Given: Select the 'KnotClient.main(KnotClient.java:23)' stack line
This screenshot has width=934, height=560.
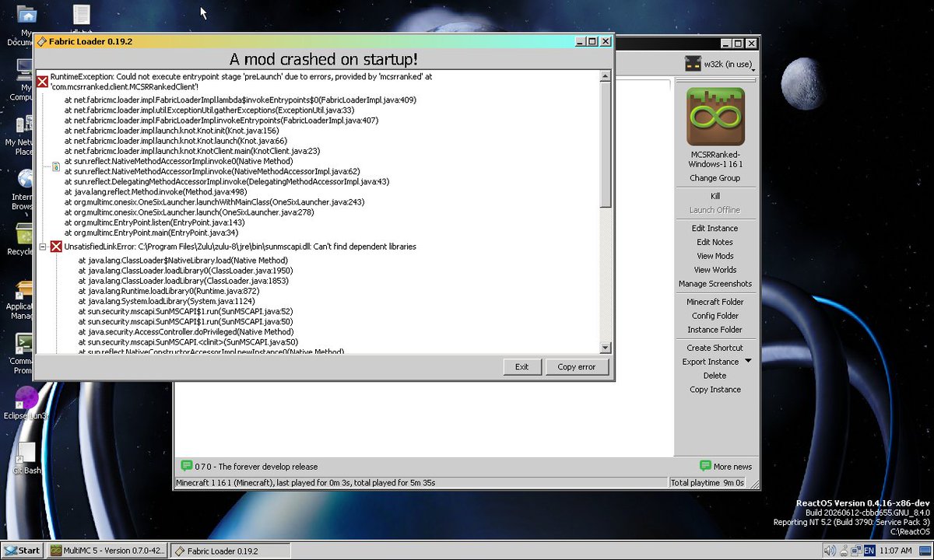Looking at the screenshot, I should click(x=192, y=151).
